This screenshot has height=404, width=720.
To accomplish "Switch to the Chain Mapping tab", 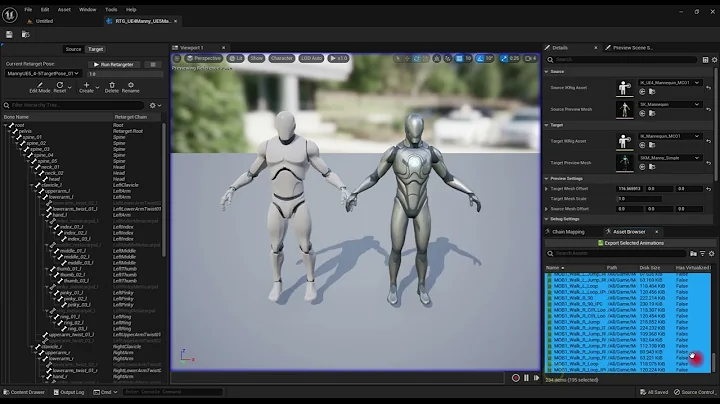I will (x=568, y=232).
